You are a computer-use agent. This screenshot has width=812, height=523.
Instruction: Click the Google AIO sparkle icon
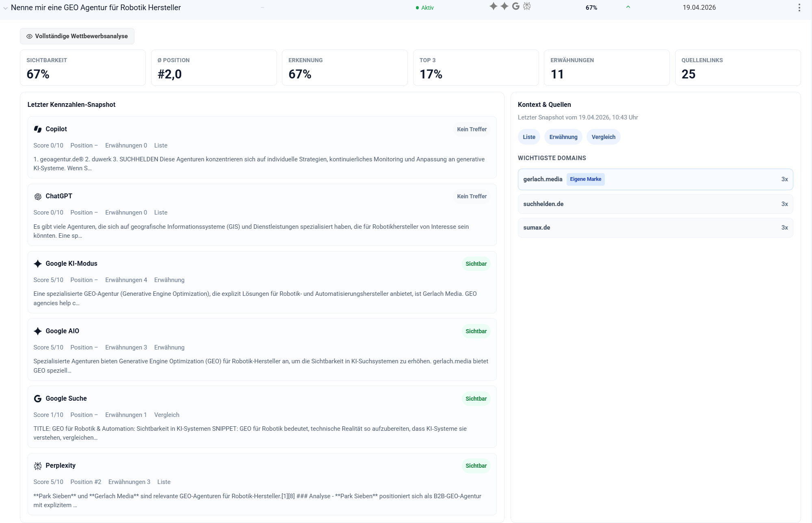tap(38, 331)
